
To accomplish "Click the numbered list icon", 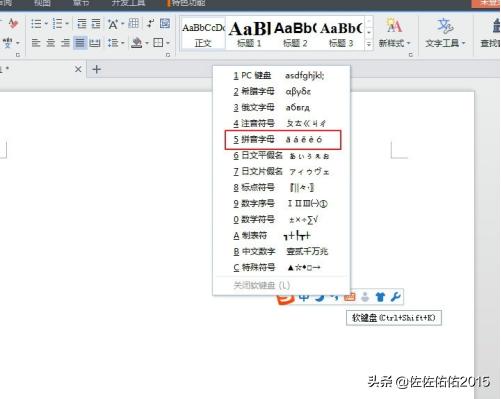I will pyautogui.click(x=57, y=24).
